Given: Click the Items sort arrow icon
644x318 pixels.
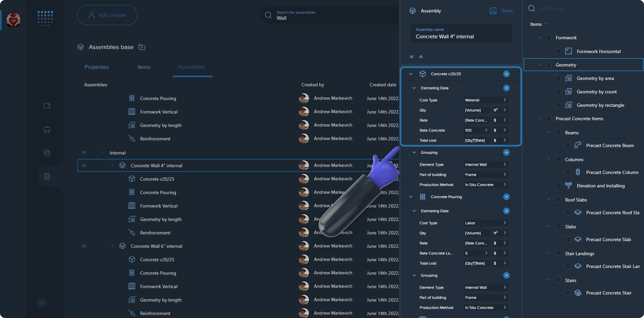Looking at the screenshot, I should point(546,24).
